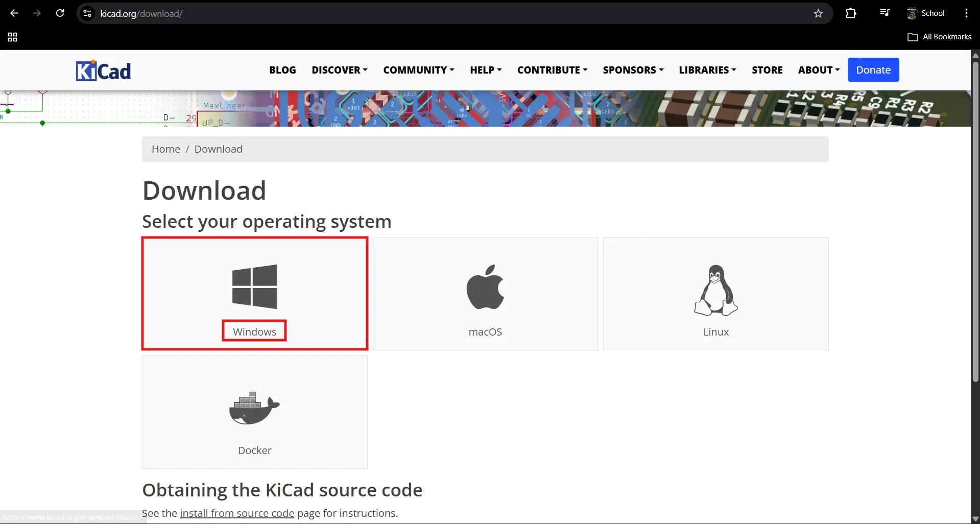View site information icon in address bar
The image size is (980, 524).
tap(87, 13)
